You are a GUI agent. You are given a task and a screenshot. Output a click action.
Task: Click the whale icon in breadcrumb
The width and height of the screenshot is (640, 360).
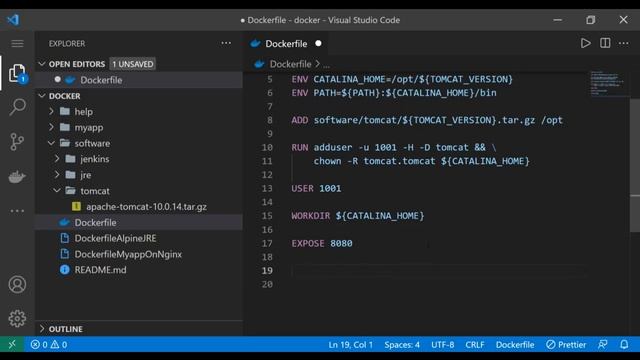pyautogui.click(x=259, y=64)
